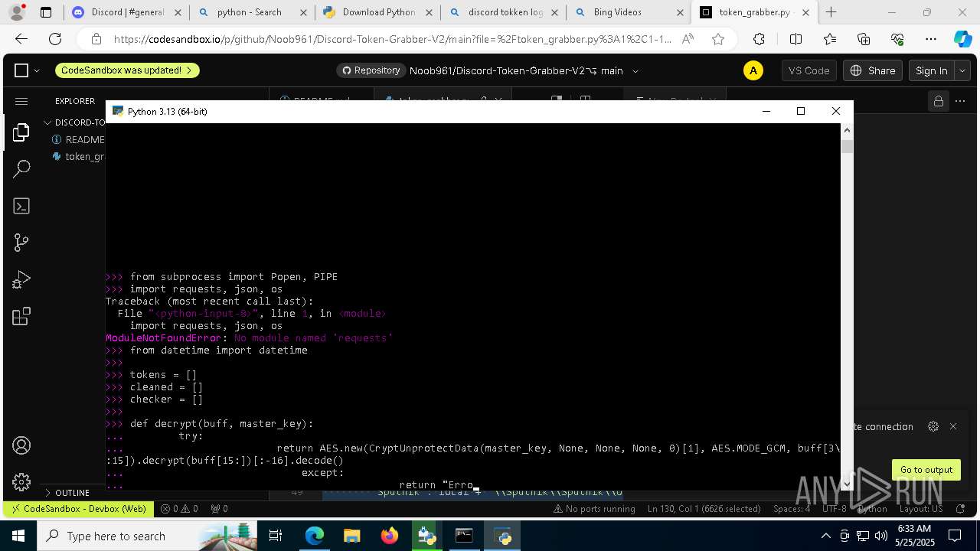Switch to Bing Videos tab
Image resolution: width=980 pixels, height=551 pixels.
[629, 12]
